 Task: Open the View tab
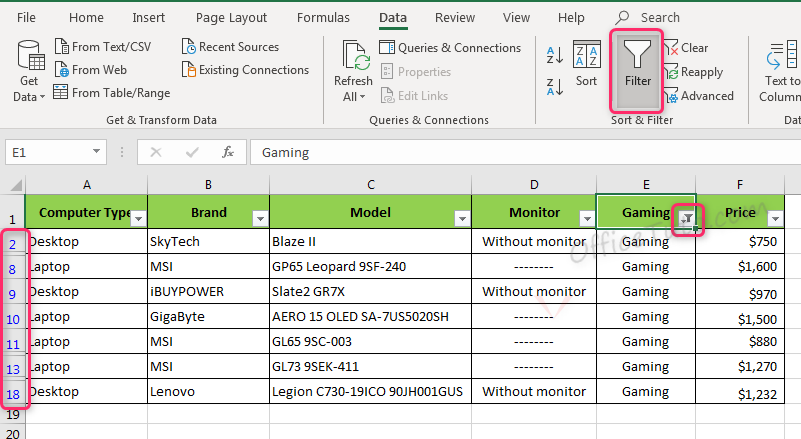pos(516,17)
